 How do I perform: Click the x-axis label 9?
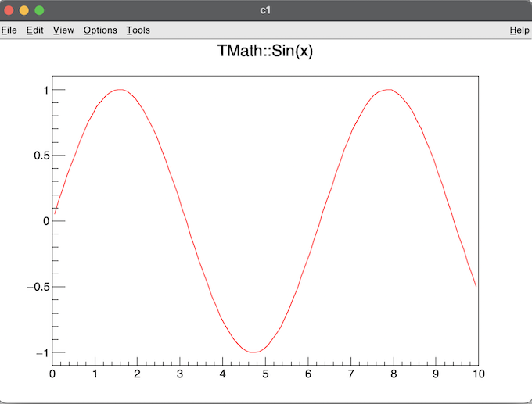436,374
